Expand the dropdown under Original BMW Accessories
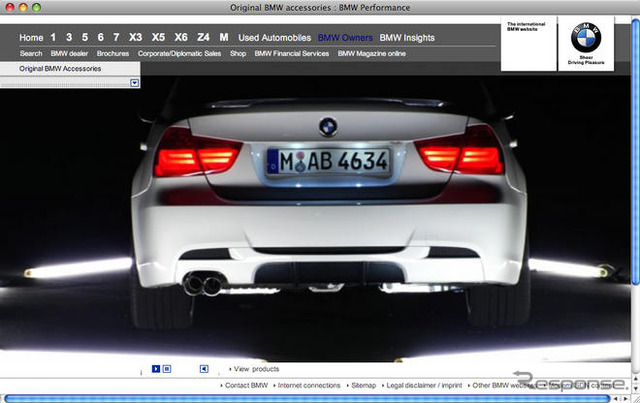The height and width of the screenshot is (403, 640). coord(135,83)
